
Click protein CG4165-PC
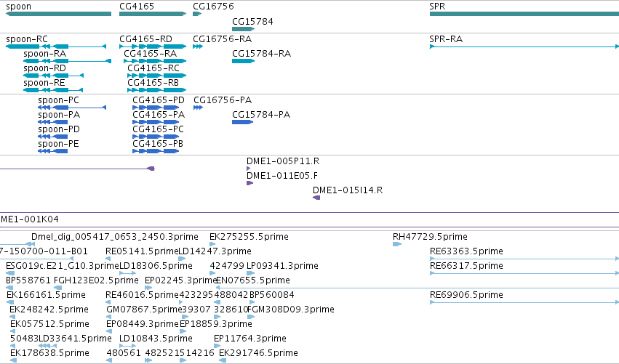pos(156,137)
